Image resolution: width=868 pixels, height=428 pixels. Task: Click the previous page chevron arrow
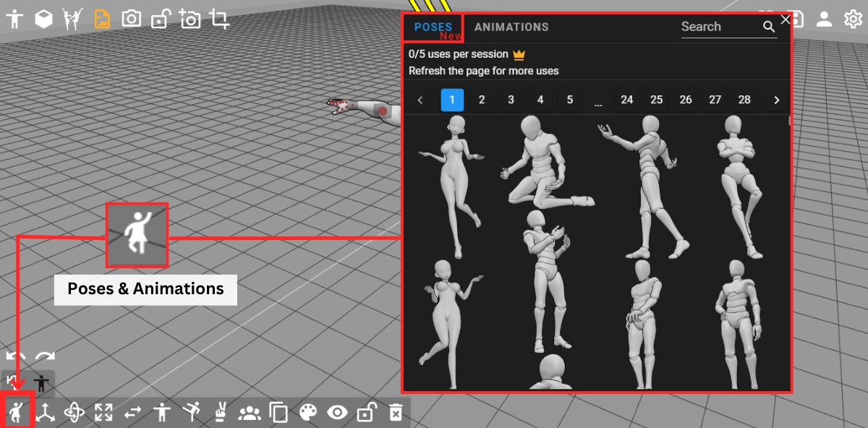pos(420,100)
